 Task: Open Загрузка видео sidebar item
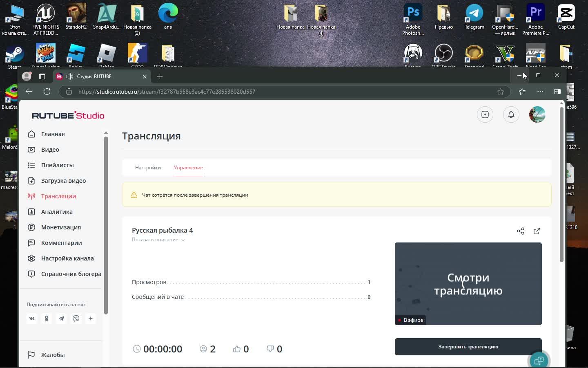pyautogui.click(x=57, y=181)
